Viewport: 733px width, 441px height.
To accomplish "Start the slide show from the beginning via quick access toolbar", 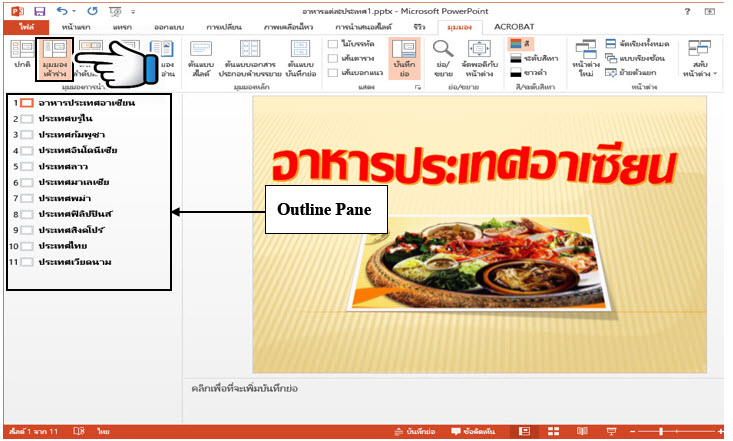I will [115, 11].
